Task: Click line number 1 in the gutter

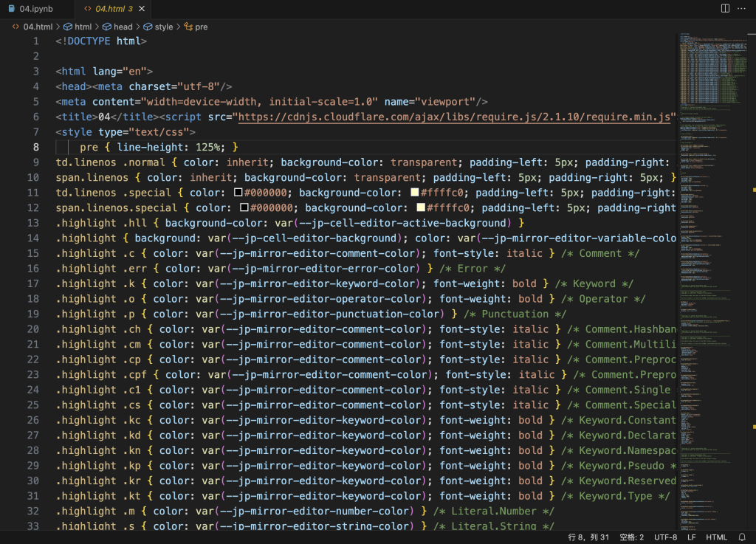Action: pos(36,41)
